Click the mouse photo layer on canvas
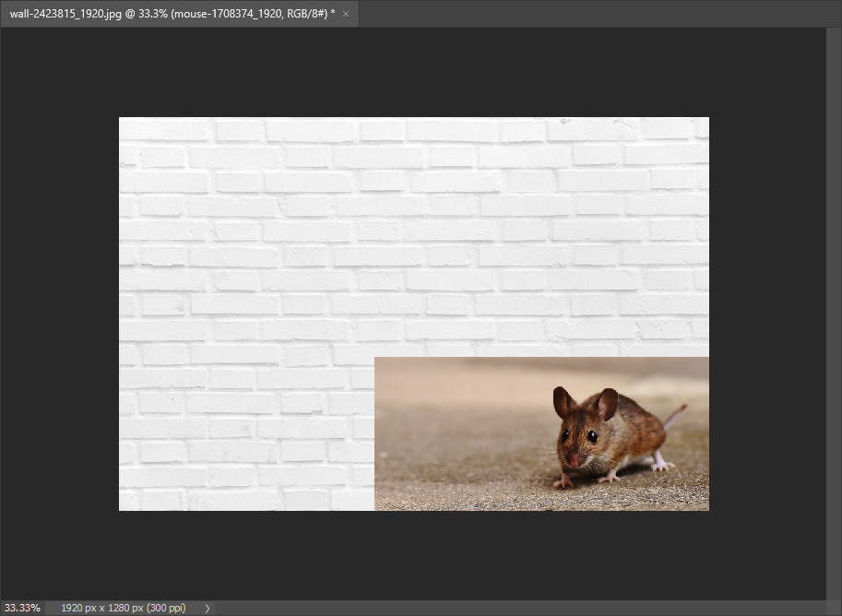Screen dimensions: 842x616 (541, 433)
